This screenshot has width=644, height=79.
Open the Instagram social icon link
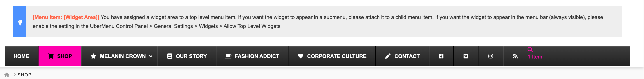tap(491, 56)
